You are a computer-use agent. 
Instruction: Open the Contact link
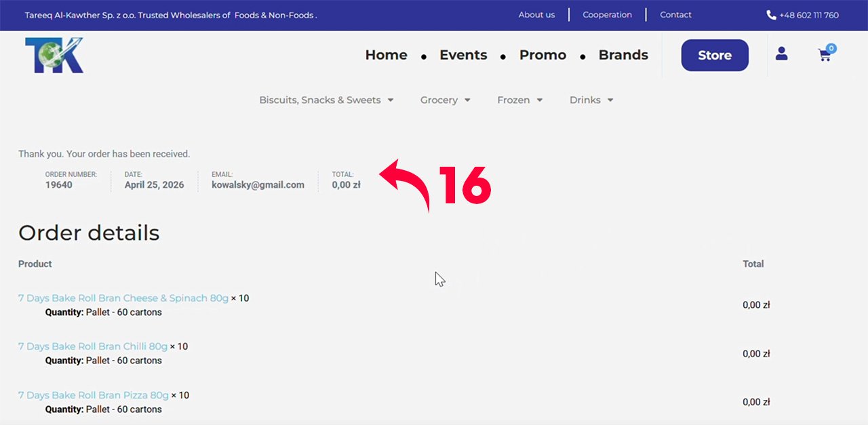pos(675,15)
